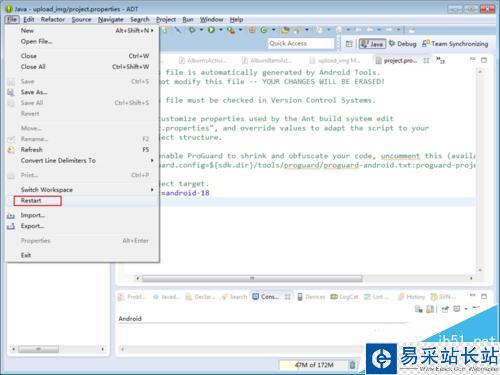The width and height of the screenshot is (500, 375).
Task: Click the Open Type folder icon in the toolbar
Action: pyautogui.click(x=285, y=30)
